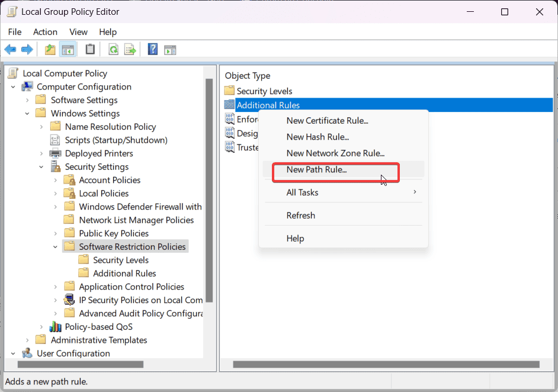The image size is (558, 392).
Task: Collapse the Security Settings node
Action: click(x=41, y=167)
